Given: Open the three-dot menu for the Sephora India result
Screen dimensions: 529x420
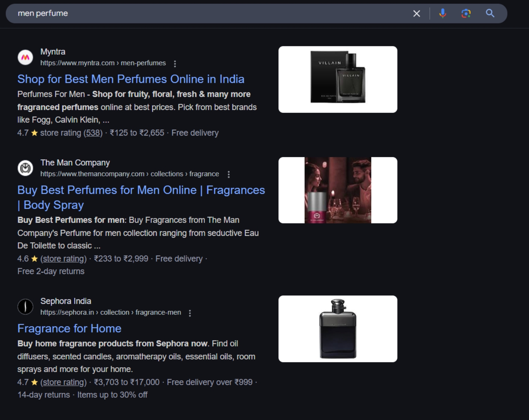Looking at the screenshot, I should coord(190,313).
